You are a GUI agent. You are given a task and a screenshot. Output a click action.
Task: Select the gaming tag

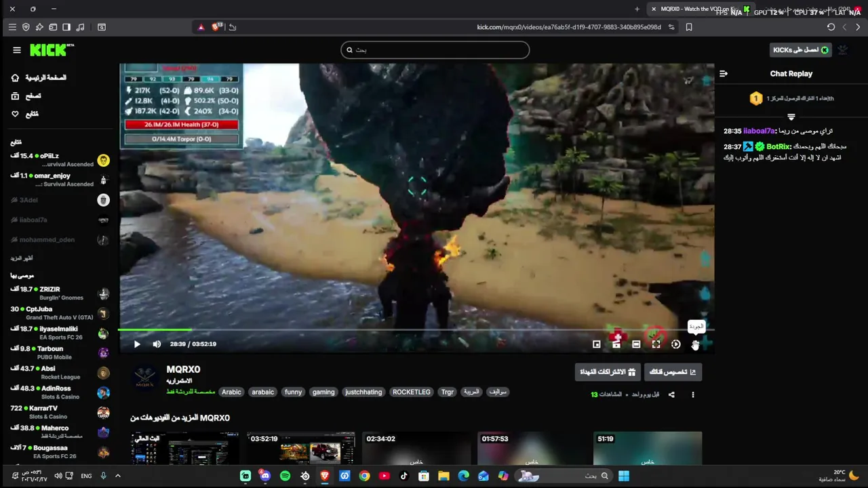(323, 392)
